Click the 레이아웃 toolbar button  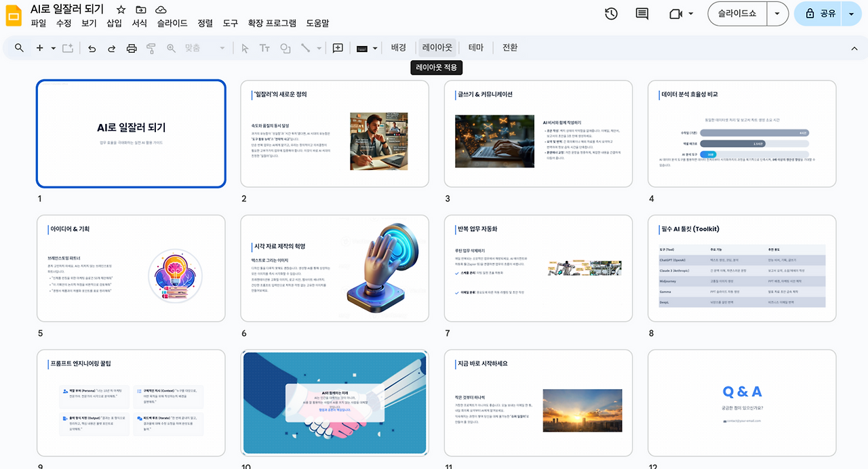tap(437, 47)
